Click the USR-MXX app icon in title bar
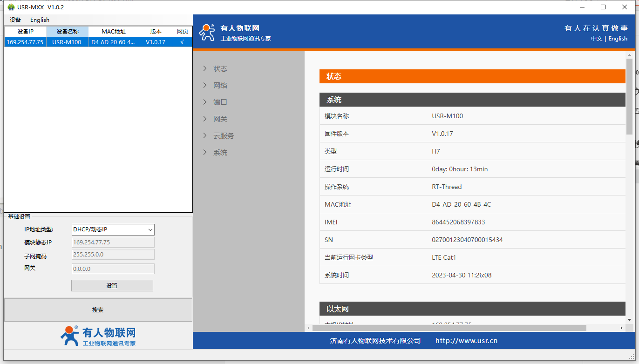 point(11,7)
